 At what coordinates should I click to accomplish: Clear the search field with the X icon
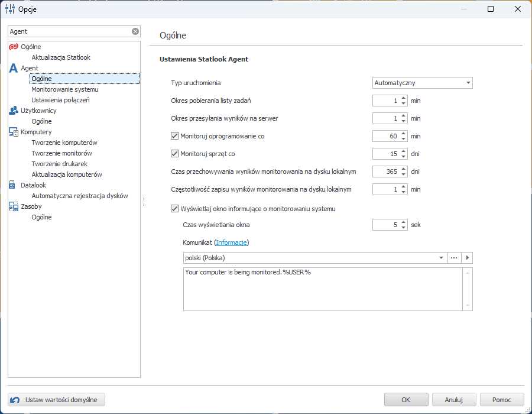(135, 31)
